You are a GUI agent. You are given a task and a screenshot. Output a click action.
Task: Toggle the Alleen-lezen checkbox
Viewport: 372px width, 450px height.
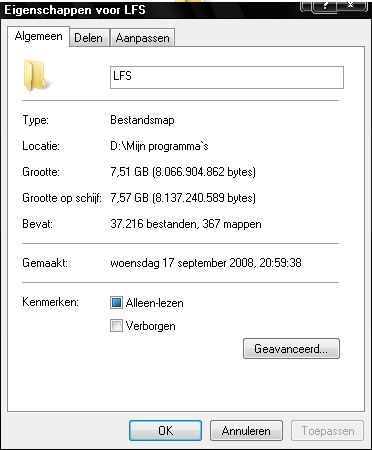pyautogui.click(x=116, y=303)
